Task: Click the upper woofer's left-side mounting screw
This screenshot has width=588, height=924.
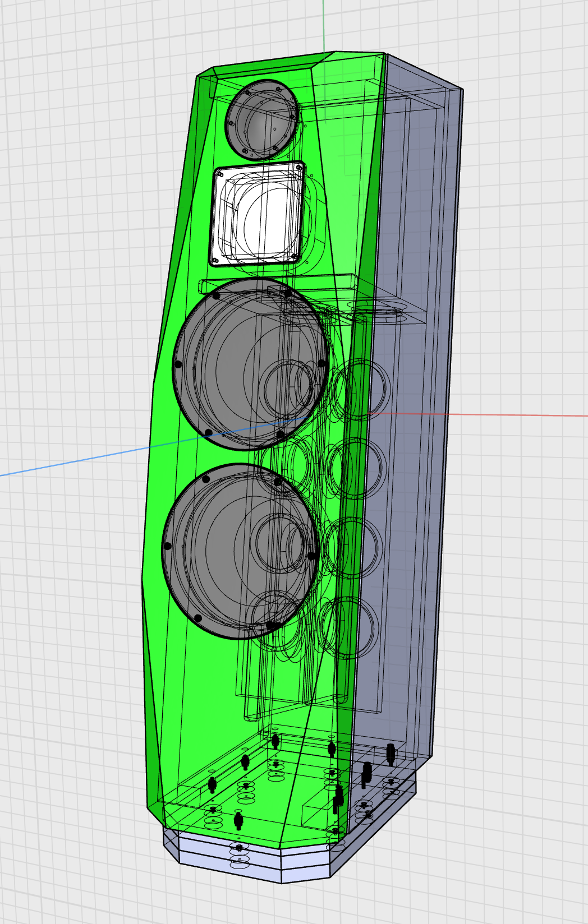Action: click(178, 364)
